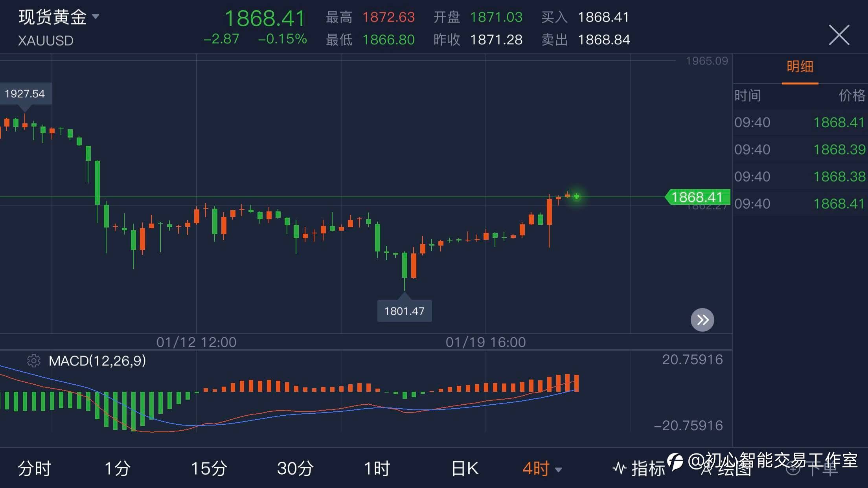Switch to the 分时 time-share tab
The image size is (868, 488).
tap(35, 468)
